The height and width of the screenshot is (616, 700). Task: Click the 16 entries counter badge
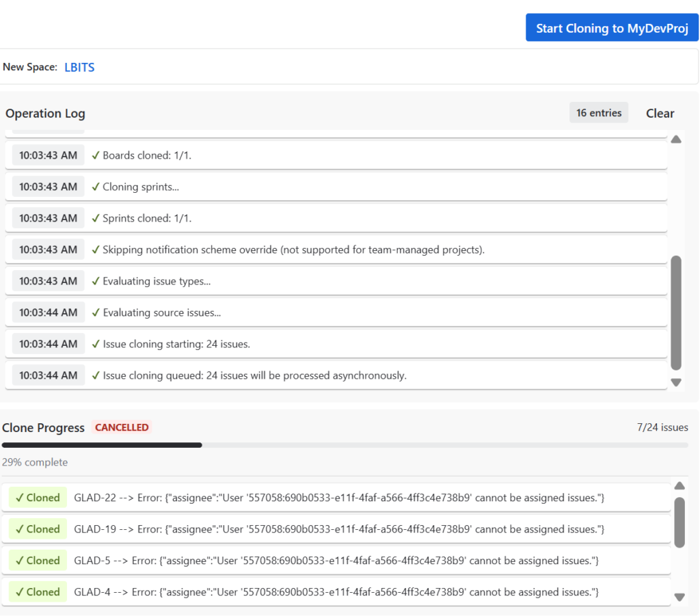click(x=598, y=113)
